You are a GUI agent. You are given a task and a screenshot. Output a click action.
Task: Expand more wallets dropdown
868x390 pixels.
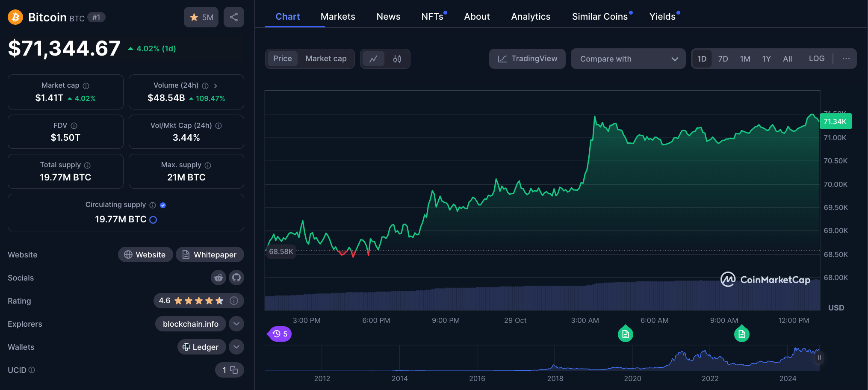point(236,347)
